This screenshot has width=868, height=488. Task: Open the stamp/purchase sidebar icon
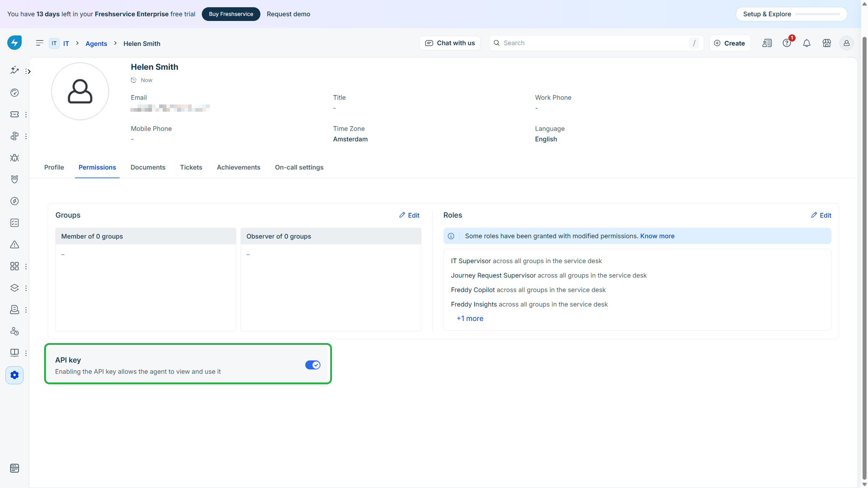click(x=14, y=309)
